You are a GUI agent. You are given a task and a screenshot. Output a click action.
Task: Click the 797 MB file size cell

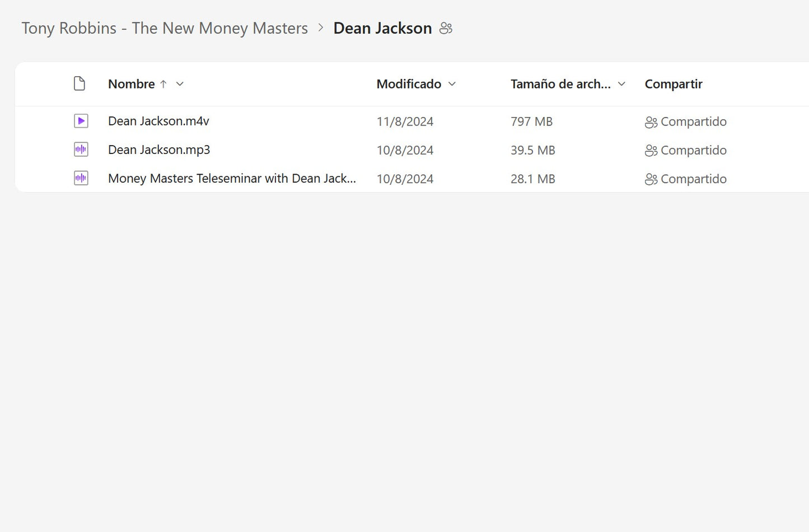(531, 122)
